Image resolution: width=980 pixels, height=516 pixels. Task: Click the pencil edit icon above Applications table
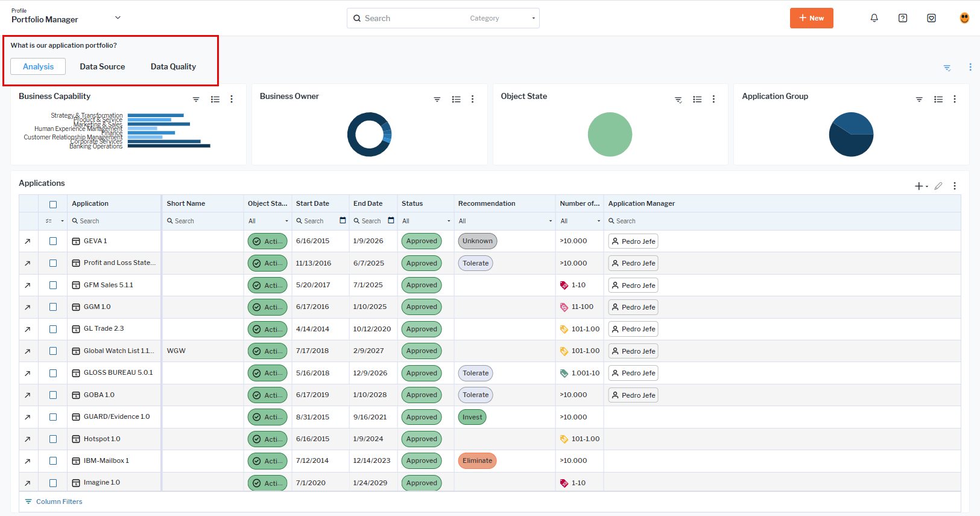coord(938,186)
